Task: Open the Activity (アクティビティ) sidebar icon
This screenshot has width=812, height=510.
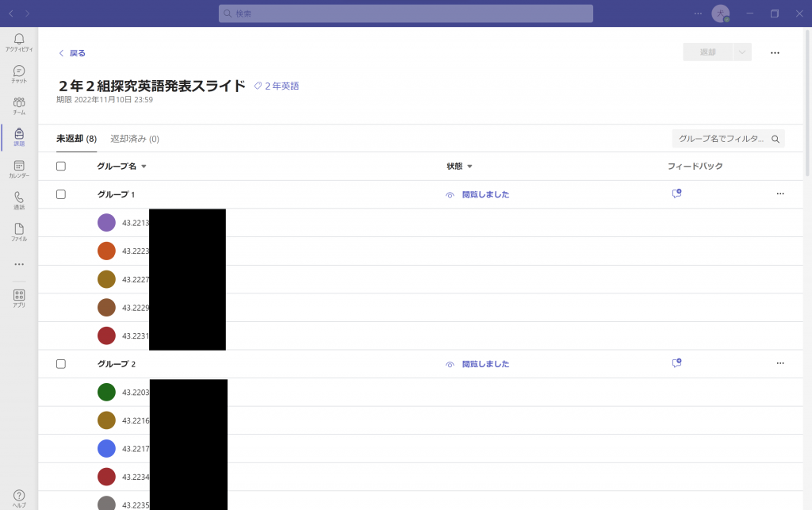Action: click(x=19, y=42)
